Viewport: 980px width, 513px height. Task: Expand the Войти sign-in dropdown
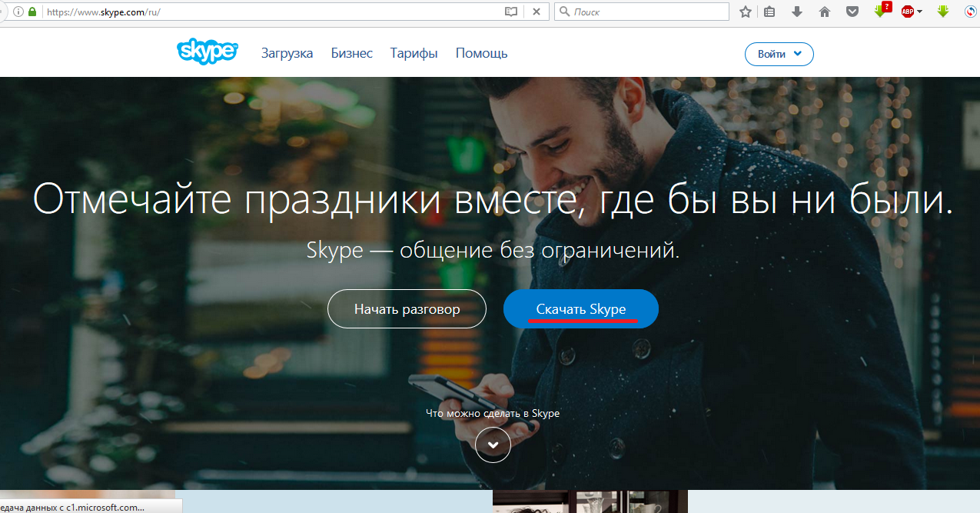coord(779,54)
